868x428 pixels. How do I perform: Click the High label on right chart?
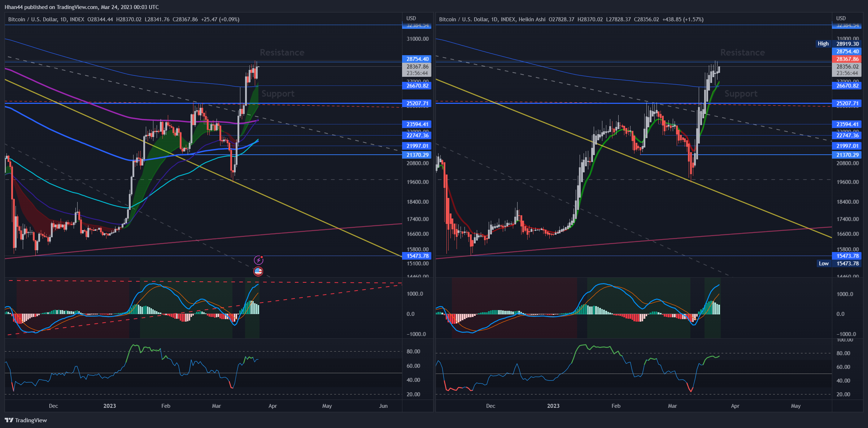tap(823, 44)
